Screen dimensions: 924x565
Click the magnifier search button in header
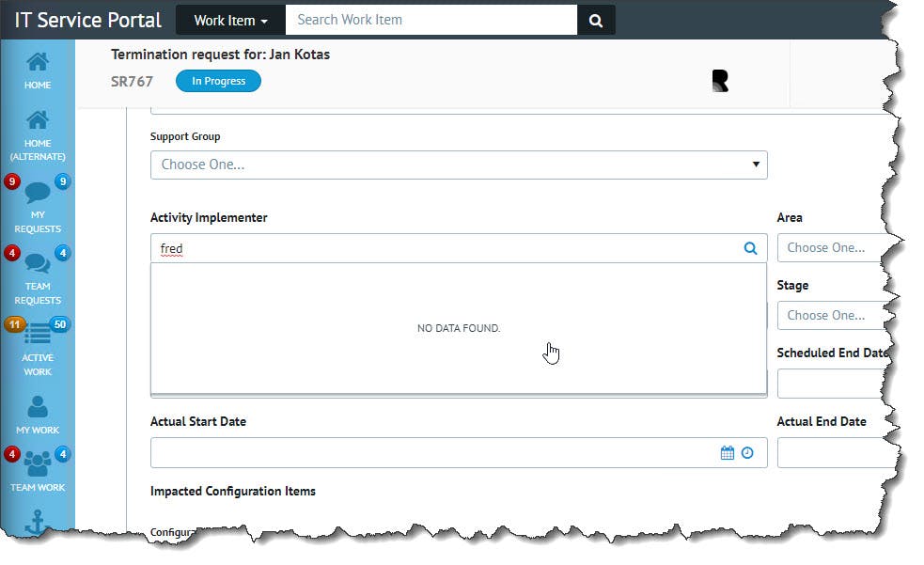click(x=596, y=20)
